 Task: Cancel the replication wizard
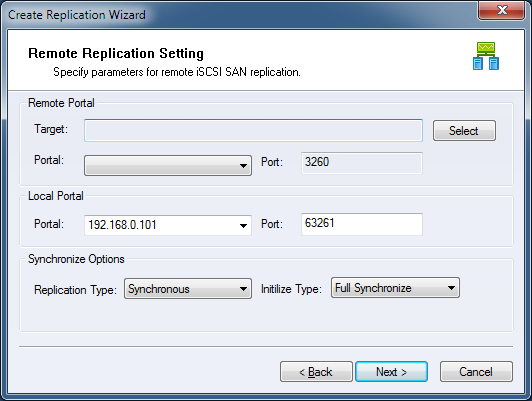coord(476,372)
